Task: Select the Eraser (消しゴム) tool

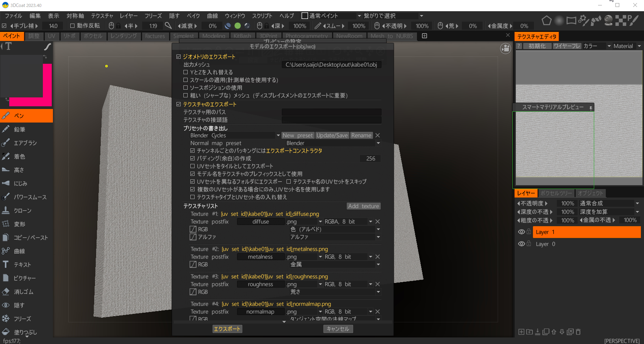Action: (23, 292)
